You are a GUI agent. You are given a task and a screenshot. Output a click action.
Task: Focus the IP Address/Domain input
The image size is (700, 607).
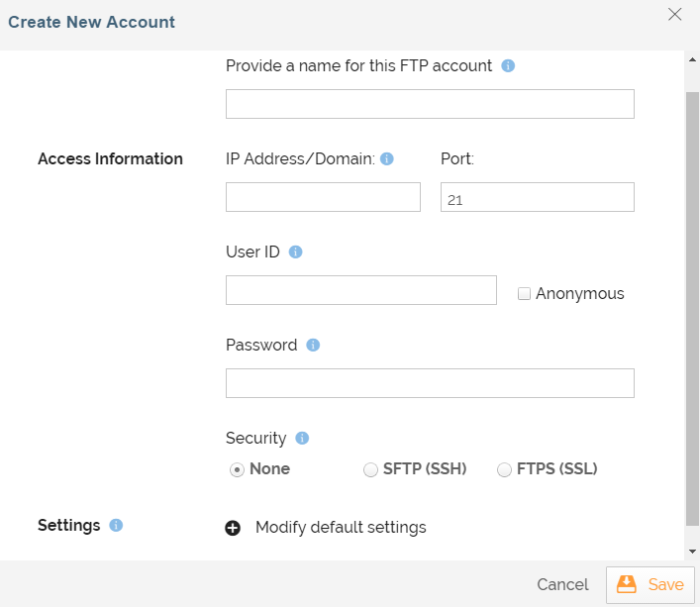[x=323, y=197]
